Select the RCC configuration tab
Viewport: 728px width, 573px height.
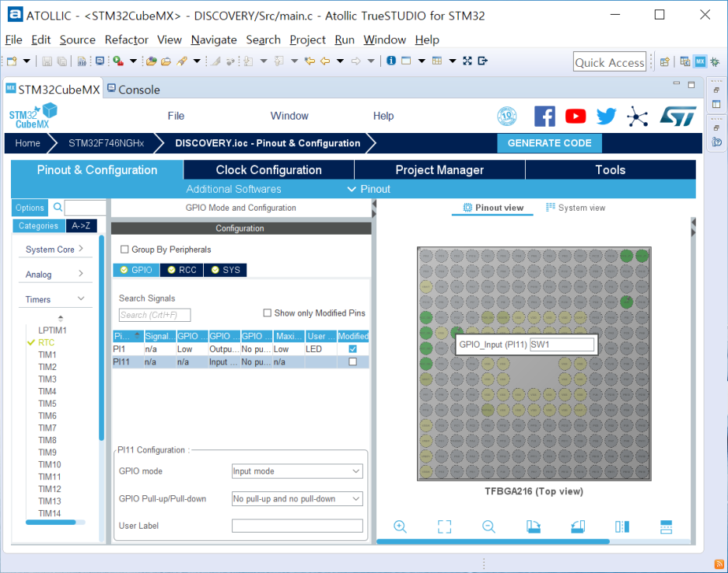182,270
